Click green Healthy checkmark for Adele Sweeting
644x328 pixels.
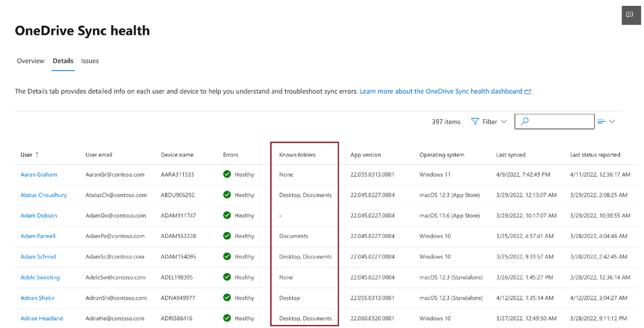pyautogui.click(x=226, y=276)
